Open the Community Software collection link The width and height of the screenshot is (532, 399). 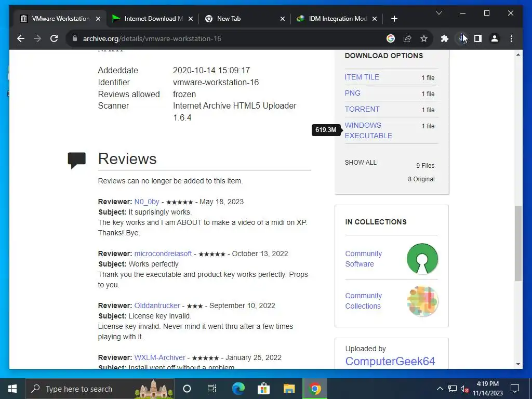[x=363, y=259]
